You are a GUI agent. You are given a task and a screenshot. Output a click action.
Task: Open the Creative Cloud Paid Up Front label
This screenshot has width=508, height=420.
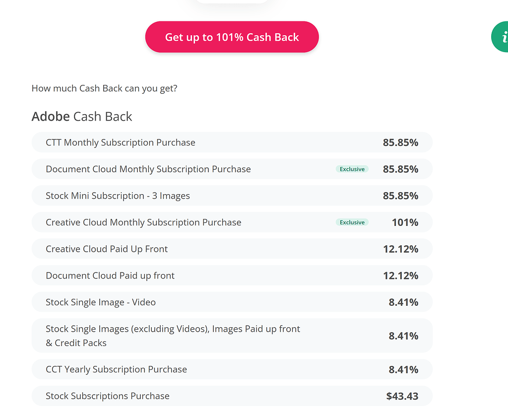click(107, 249)
